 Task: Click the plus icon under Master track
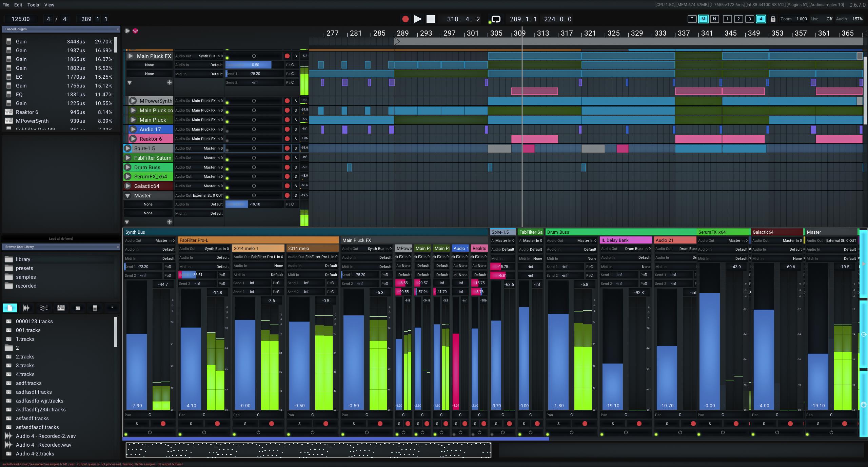[170, 222]
